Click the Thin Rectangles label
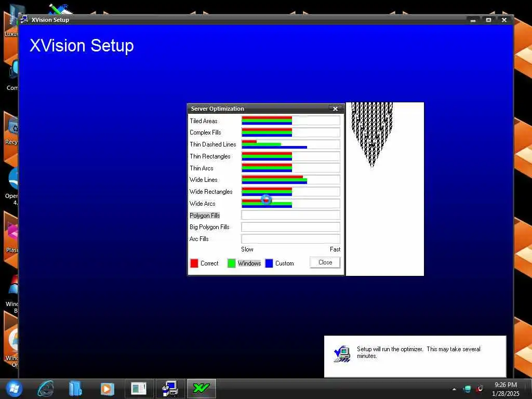 point(210,156)
